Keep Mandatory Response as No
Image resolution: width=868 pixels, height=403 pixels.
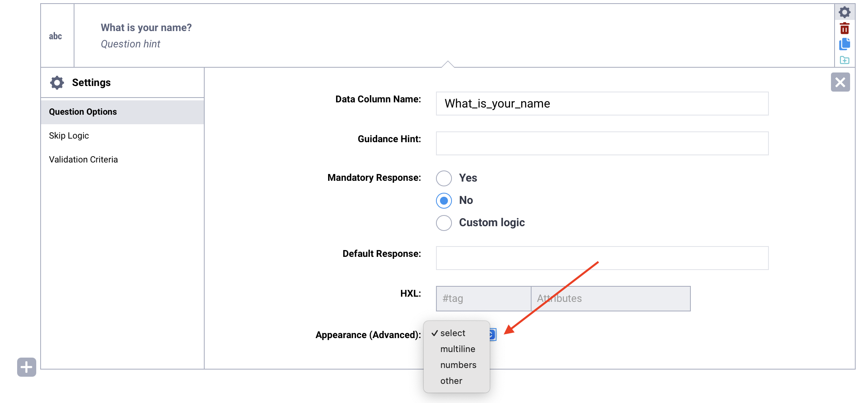point(444,201)
